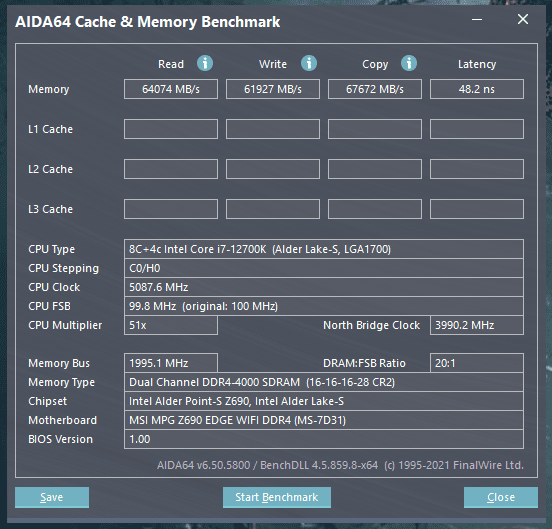552x529 pixels.
Task: Click the CPU Multiplier 51x field
Action: [171, 325]
